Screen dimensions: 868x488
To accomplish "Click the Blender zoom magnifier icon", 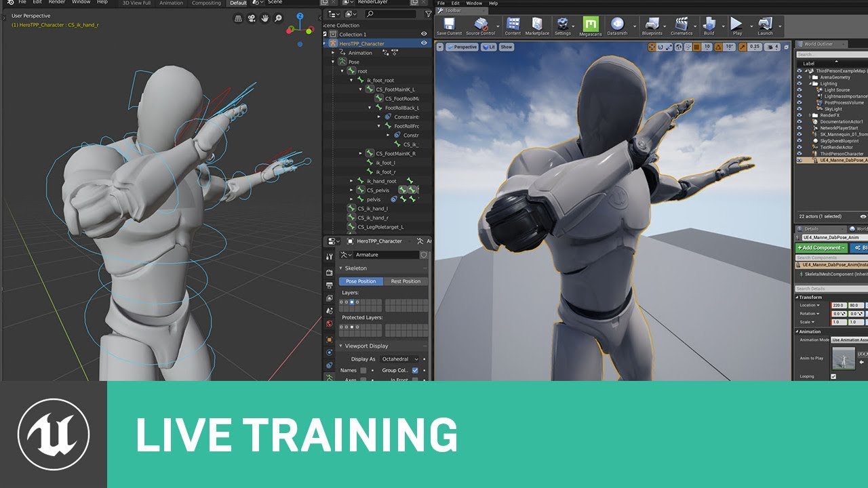I will 278,18.
